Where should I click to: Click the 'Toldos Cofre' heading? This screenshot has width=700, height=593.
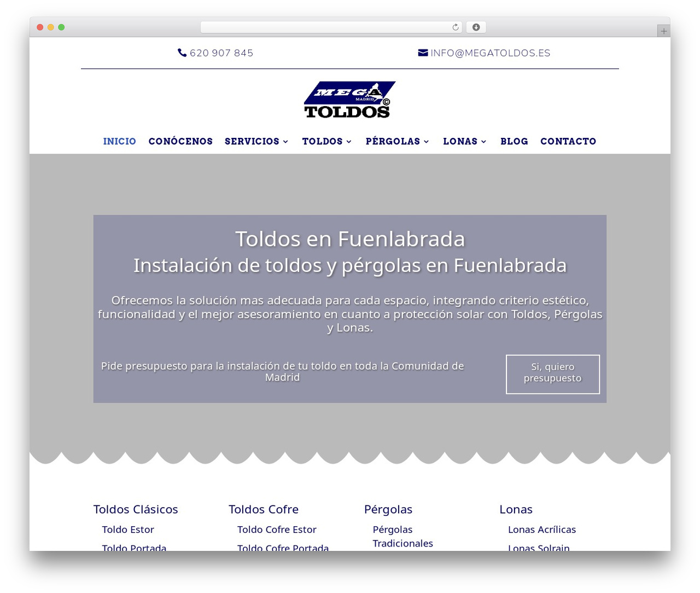pos(264,509)
